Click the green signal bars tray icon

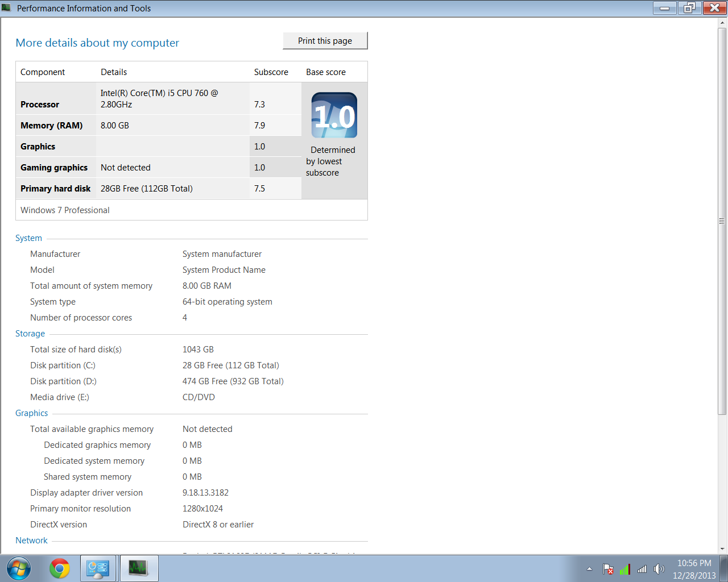point(625,569)
